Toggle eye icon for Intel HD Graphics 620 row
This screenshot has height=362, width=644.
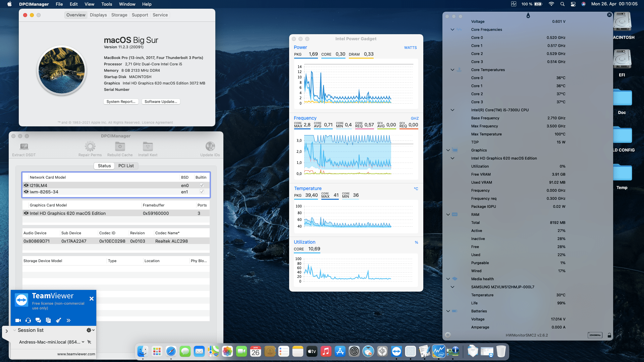[x=26, y=213]
